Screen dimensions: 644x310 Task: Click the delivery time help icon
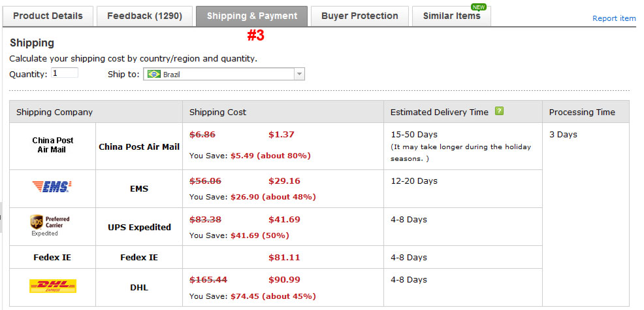point(499,111)
